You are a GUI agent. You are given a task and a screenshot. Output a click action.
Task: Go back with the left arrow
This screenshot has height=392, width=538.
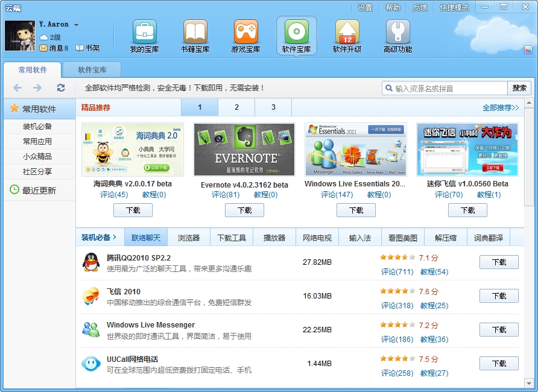[x=17, y=88]
